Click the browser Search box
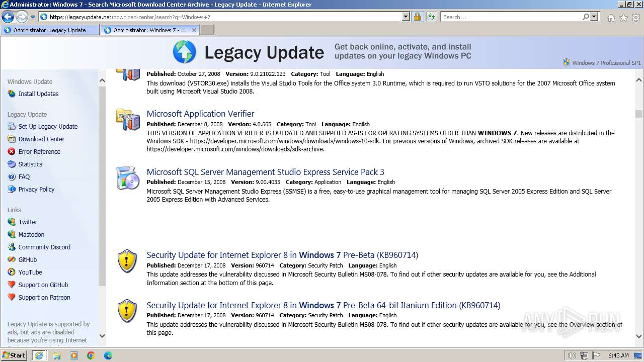The width and height of the screenshot is (644, 362). 511,17
